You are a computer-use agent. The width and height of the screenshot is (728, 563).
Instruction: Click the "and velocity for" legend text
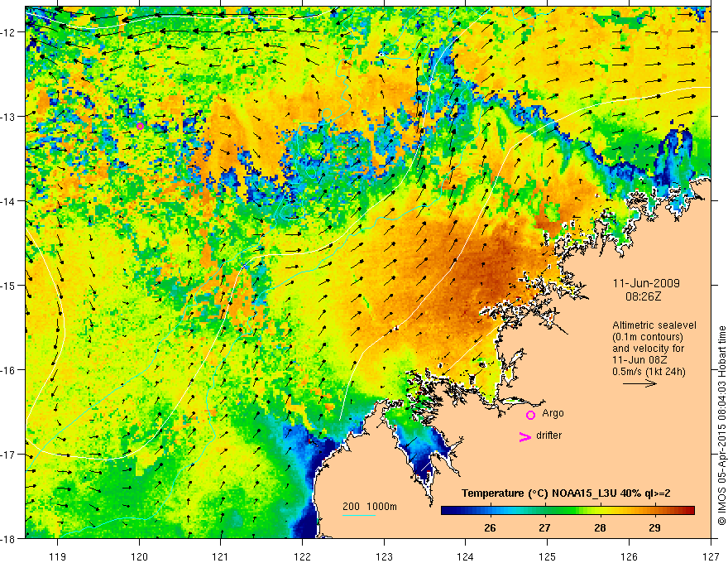click(648, 349)
